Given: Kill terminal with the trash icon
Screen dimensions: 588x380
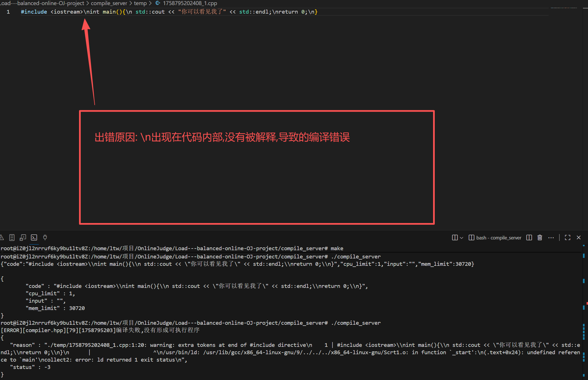Looking at the screenshot, I should click(x=540, y=237).
